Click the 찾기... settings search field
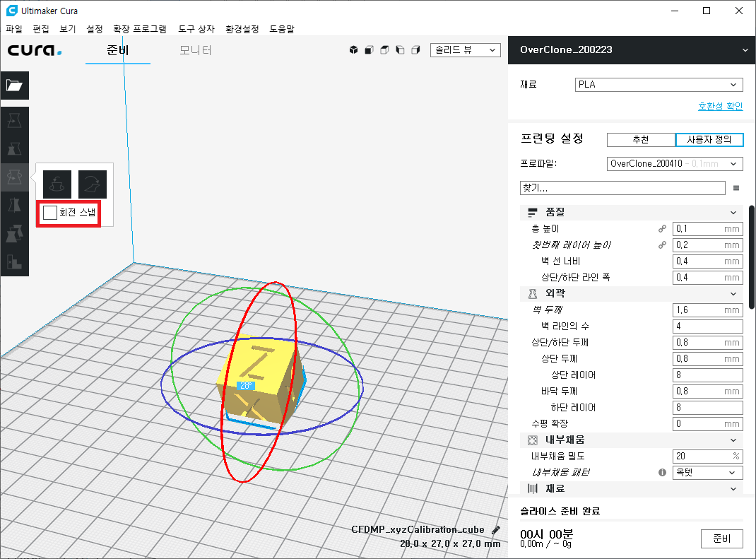756x559 pixels. 622,188
